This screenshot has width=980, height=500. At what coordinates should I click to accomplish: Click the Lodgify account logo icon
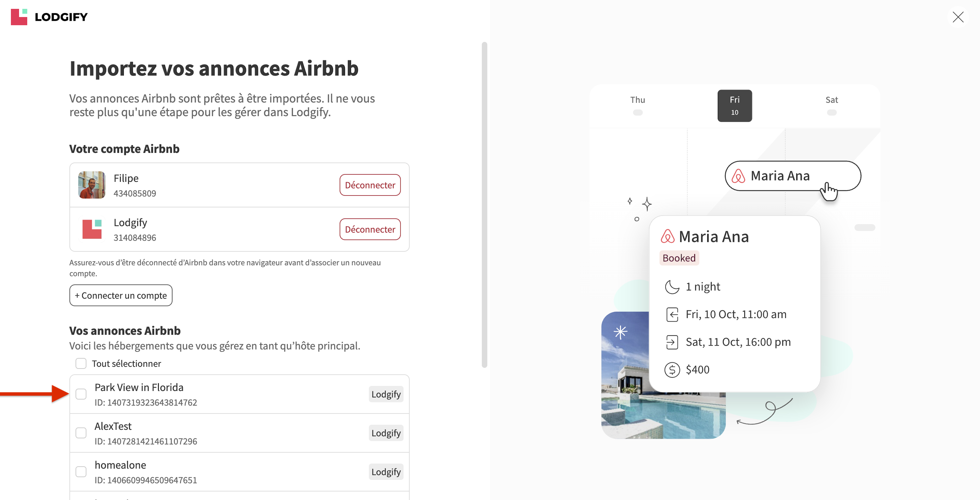(x=92, y=229)
